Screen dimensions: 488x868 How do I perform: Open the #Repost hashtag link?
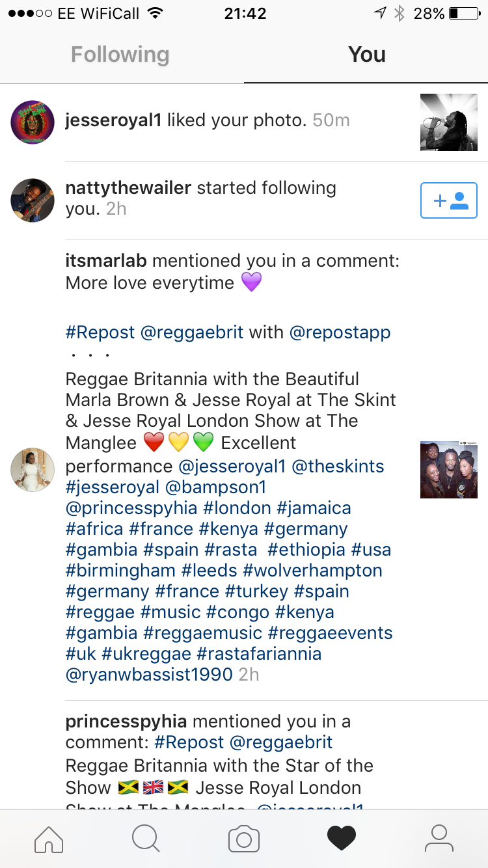100,332
